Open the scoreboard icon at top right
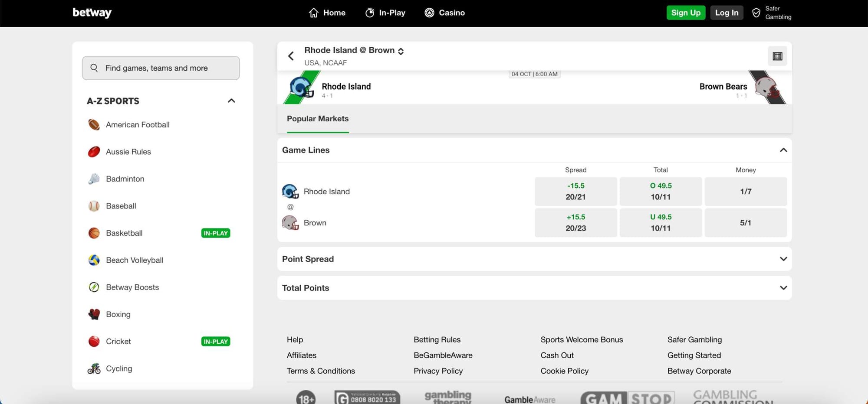 pos(777,56)
